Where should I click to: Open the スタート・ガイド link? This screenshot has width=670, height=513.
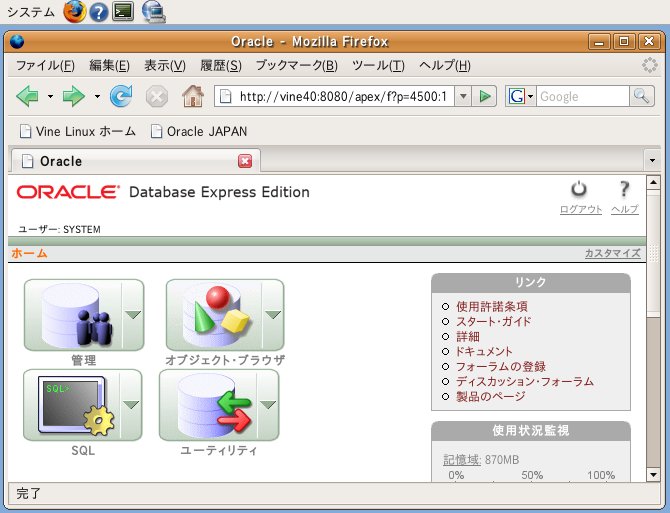[x=494, y=321]
